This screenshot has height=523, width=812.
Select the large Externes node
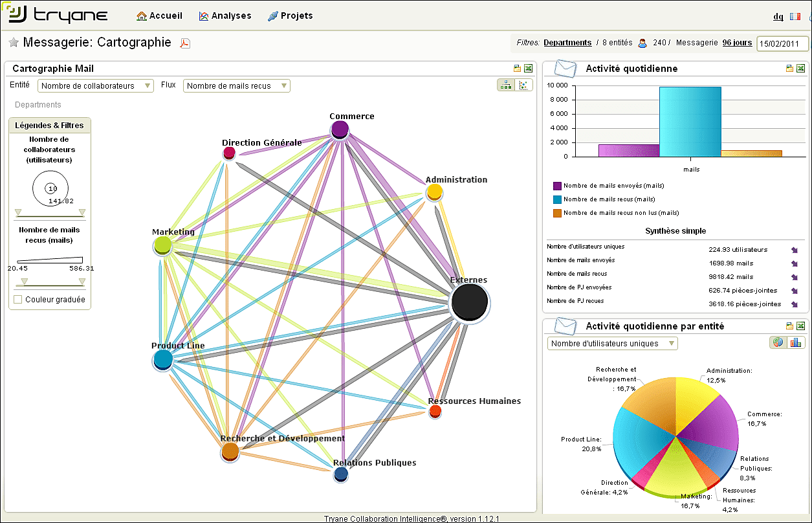[x=470, y=303]
